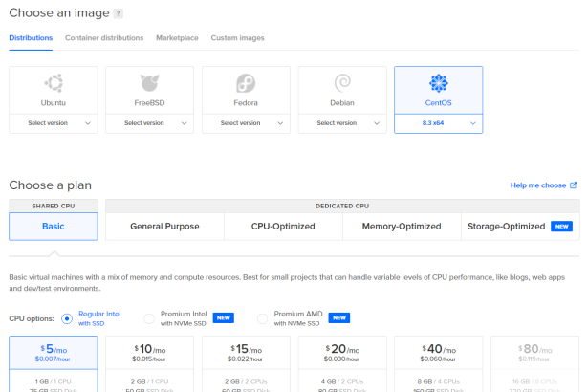Choose the $15/mo plan card
Image resolution: width=588 pixels, height=392 pixels.
click(x=246, y=364)
